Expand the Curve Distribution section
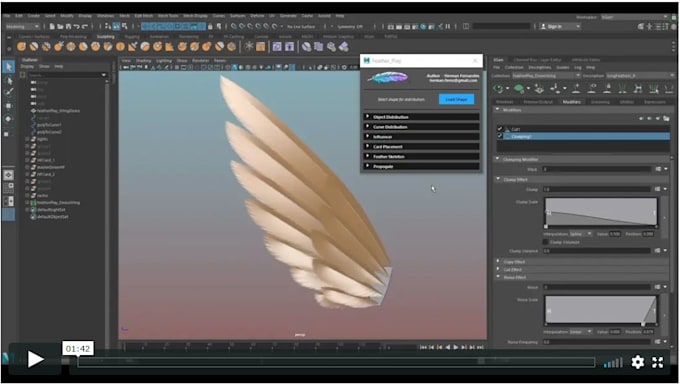 tap(422, 127)
